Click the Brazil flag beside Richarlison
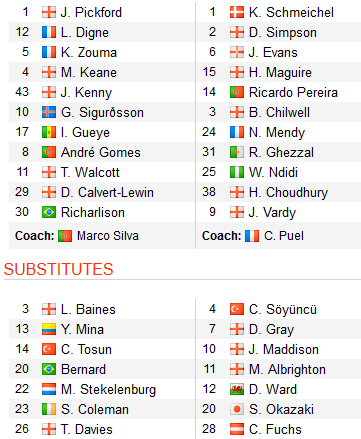 (x=49, y=212)
